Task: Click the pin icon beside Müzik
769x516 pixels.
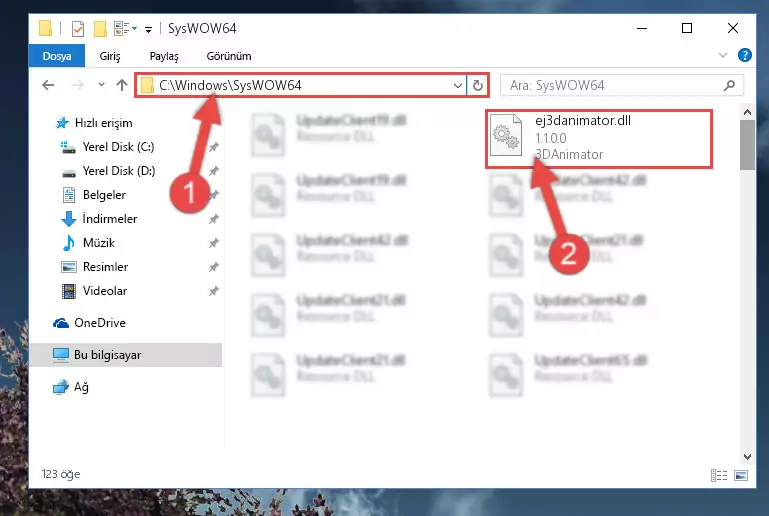Action: pyautogui.click(x=214, y=243)
